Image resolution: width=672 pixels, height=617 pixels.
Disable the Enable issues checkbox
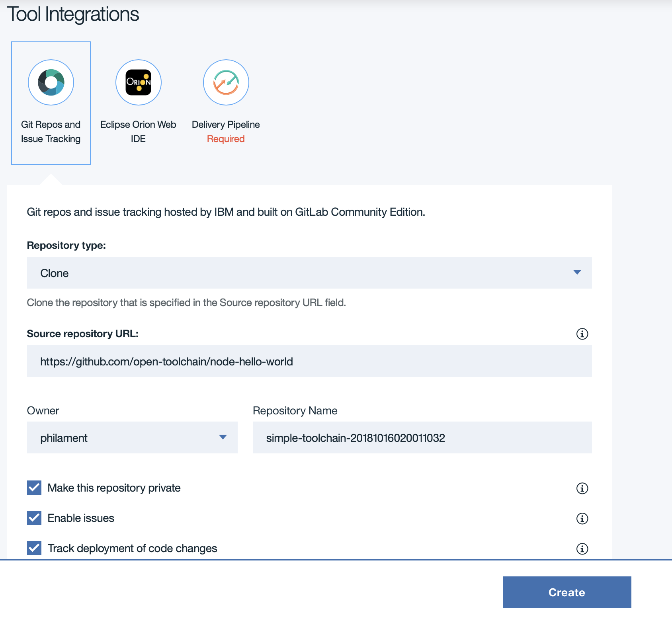(34, 517)
